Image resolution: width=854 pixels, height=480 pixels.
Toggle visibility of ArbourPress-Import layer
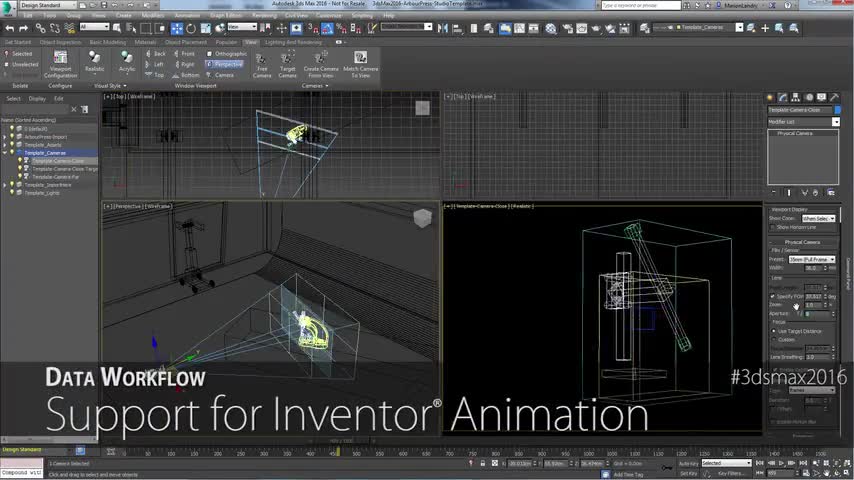pos(12,137)
